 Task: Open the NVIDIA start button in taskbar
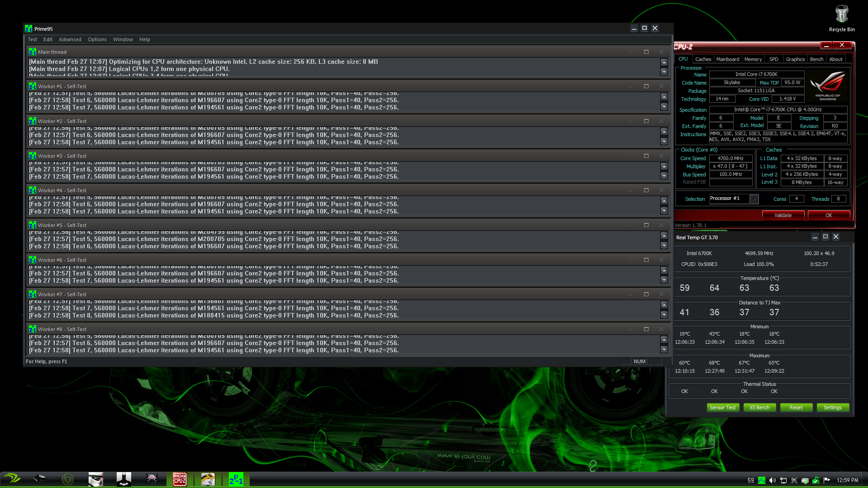(12, 479)
